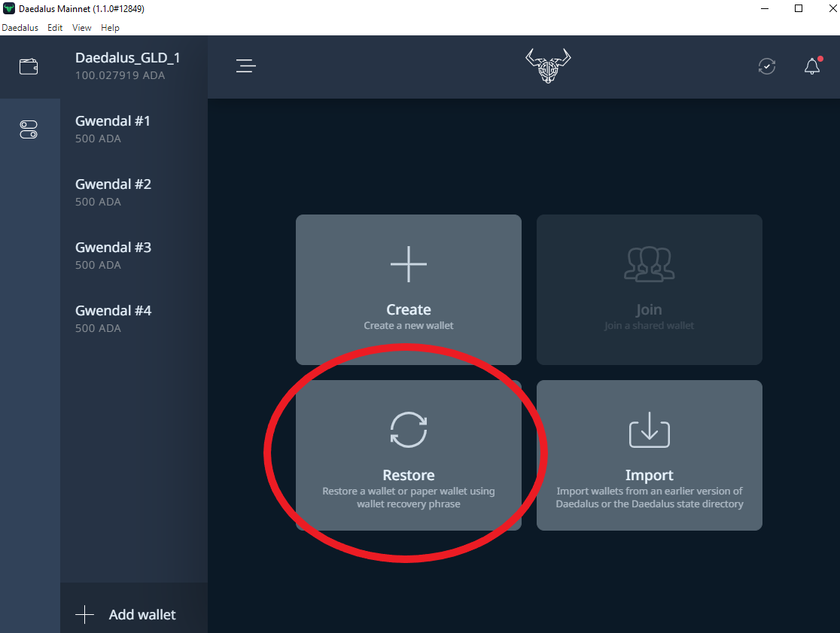Open the Daedalus menu

(x=20, y=28)
